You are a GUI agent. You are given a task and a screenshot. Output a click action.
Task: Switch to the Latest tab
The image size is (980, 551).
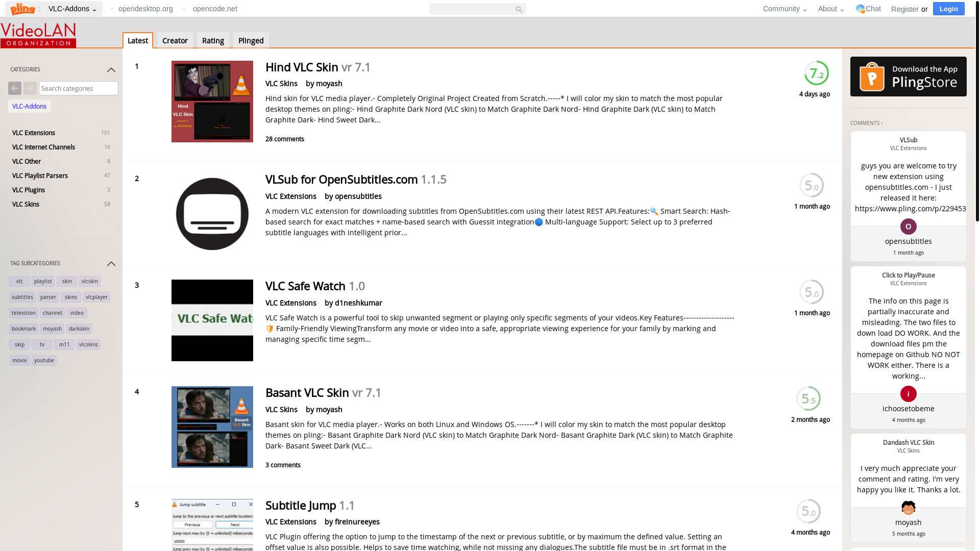[138, 40]
